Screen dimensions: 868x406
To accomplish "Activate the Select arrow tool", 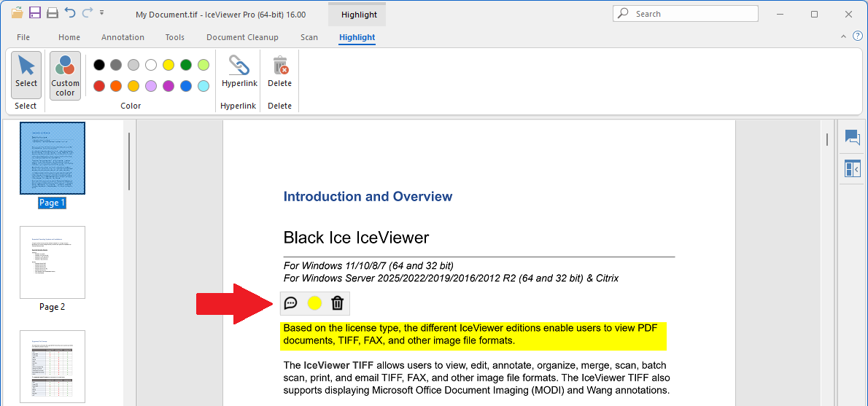I will click(x=26, y=75).
